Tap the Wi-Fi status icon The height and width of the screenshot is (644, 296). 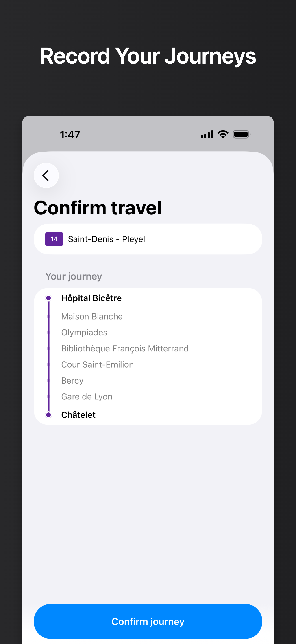(223, 135)
